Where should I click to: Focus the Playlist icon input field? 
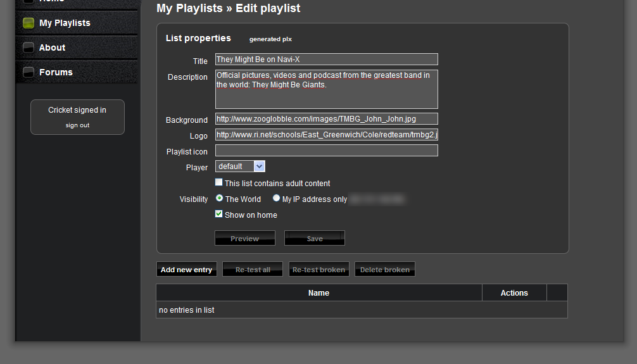click(326, 151)
